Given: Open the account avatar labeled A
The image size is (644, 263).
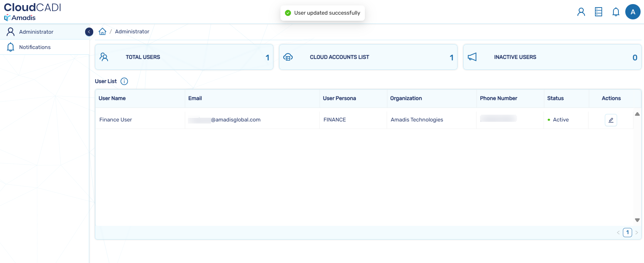Looking at the screenshot, I should [633, 12].
